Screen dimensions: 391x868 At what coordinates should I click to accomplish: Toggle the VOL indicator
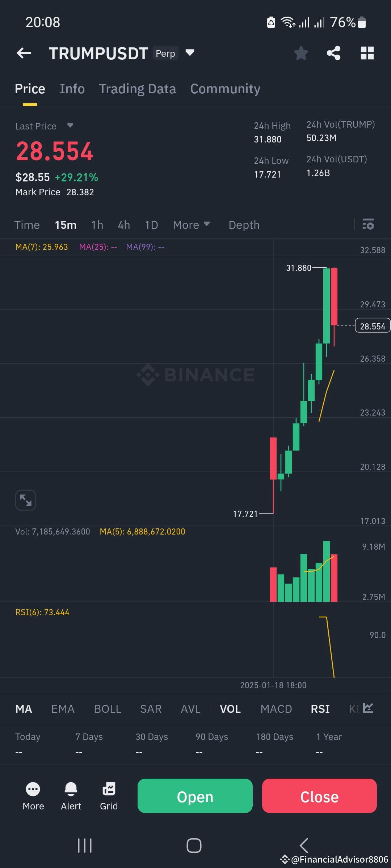point(230,709)
